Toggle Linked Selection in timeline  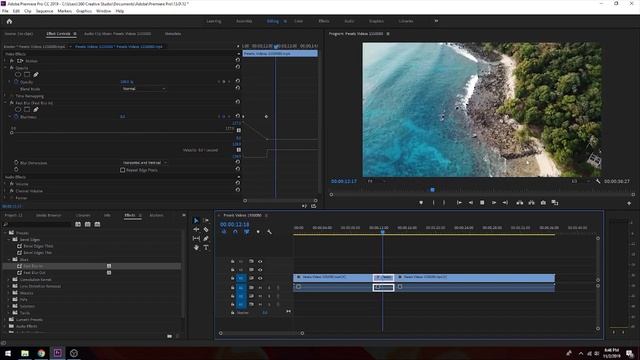[x=247, y=232]
